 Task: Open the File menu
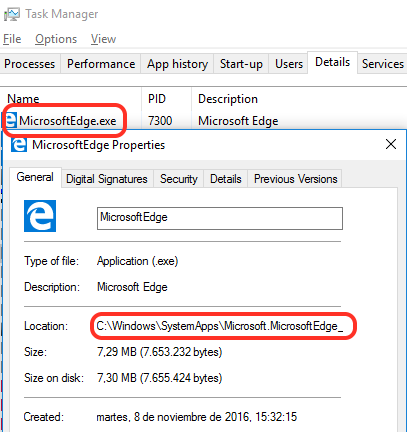(x=12, y=39)
